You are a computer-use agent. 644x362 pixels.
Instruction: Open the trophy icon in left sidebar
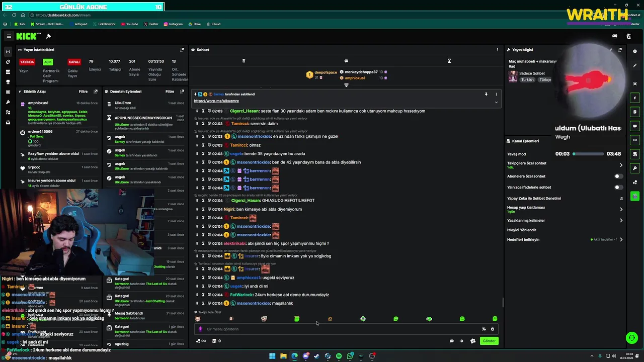[8, 82]
